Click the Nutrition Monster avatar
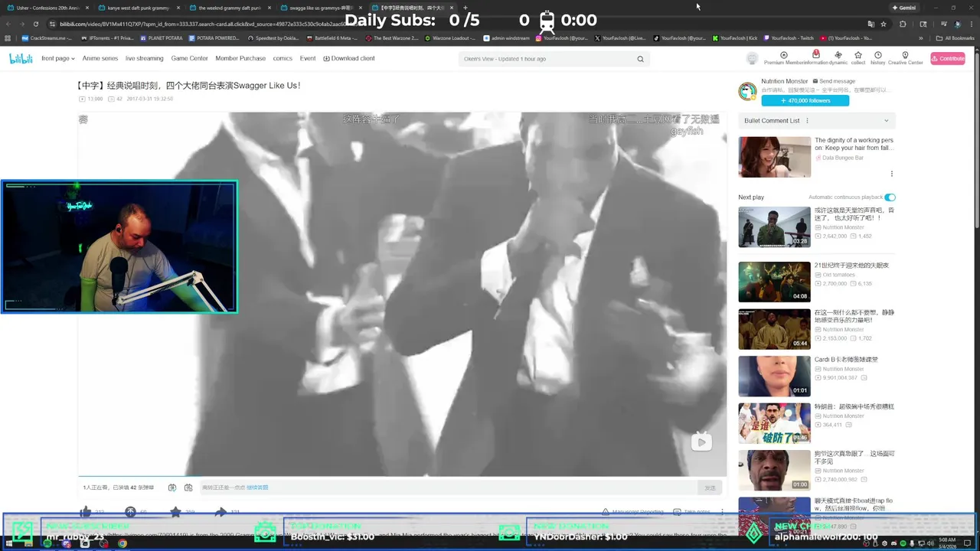 point(747,92)
